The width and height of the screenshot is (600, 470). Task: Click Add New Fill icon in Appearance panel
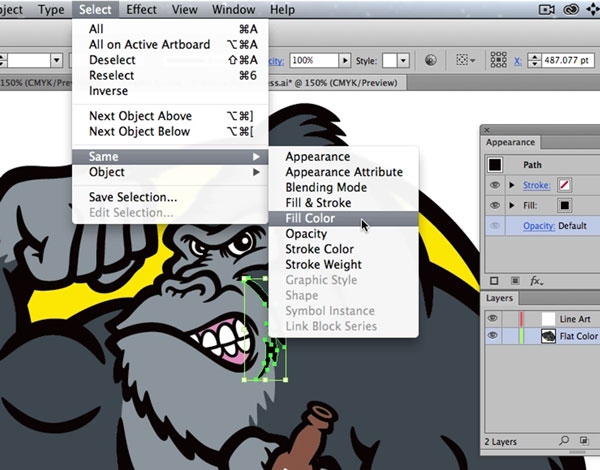coord(515,281)
